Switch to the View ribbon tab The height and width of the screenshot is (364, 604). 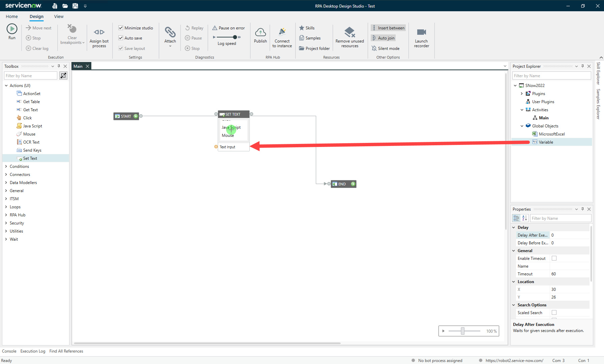[x=59, y=17]
